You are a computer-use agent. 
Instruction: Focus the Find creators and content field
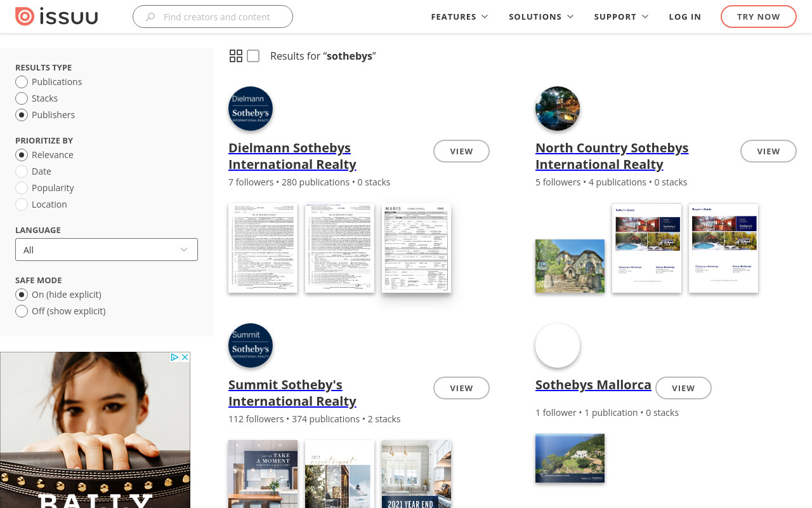point(213,17)
